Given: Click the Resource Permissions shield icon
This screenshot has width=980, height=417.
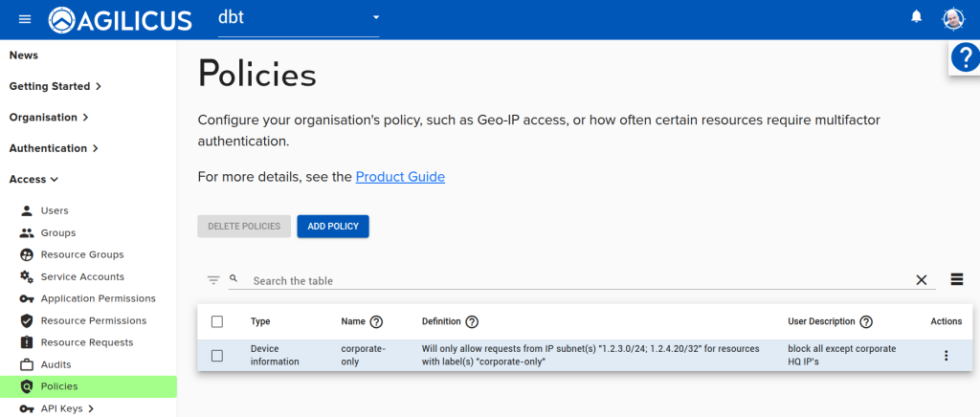Looking at the screenshot, I should [26, 320].
